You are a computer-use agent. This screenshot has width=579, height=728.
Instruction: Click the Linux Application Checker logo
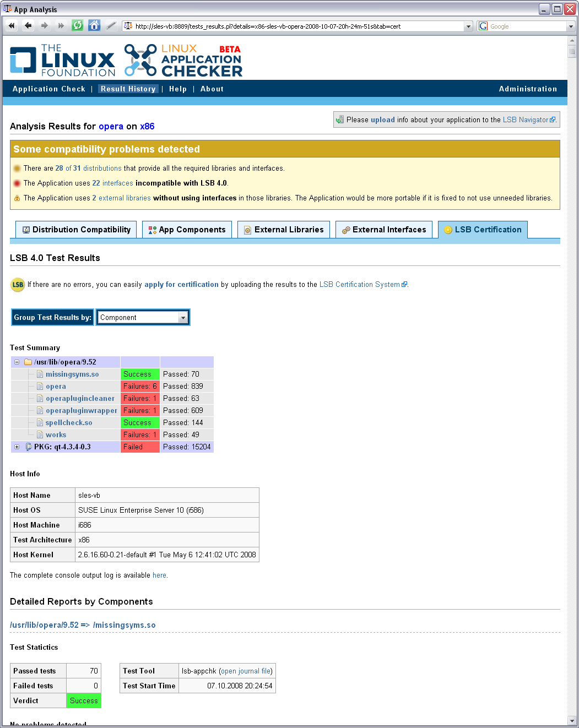(183, 60)
